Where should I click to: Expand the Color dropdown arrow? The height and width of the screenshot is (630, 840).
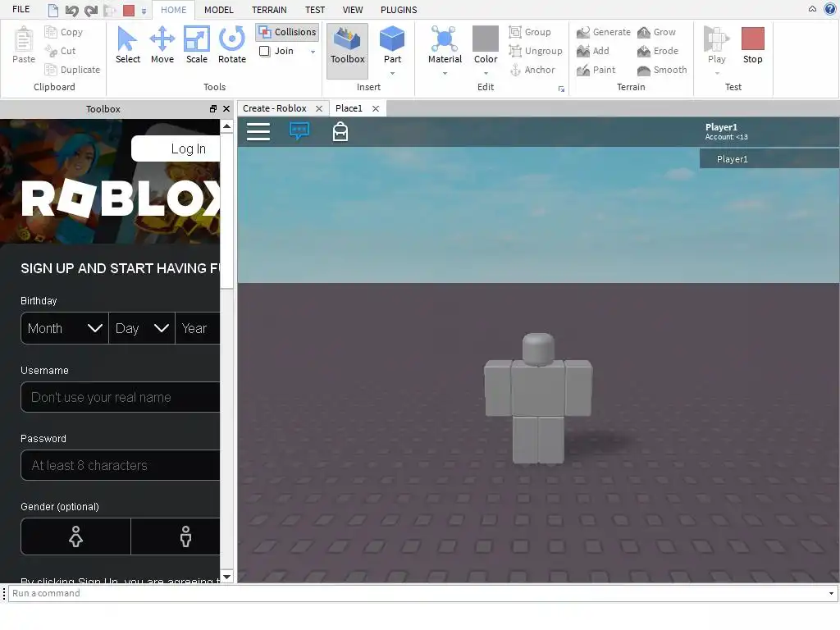(x=486, y=73)
